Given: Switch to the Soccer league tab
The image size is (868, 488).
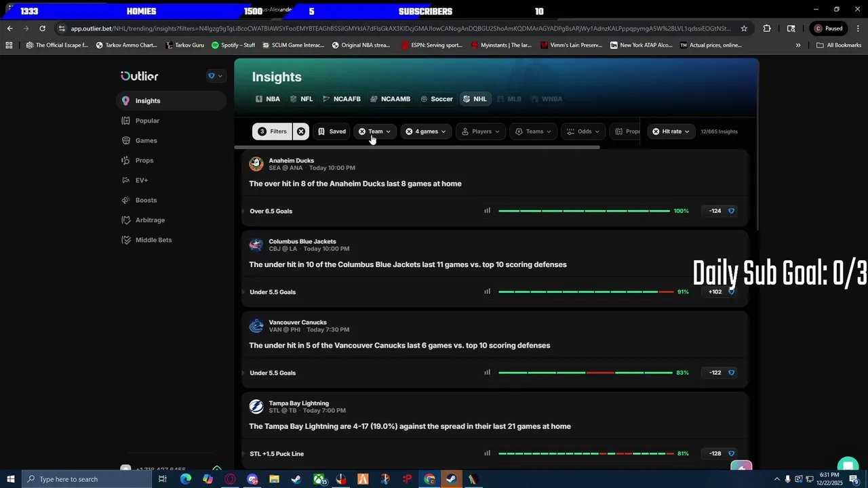Looking at the screenshot, I should point(437,99).
